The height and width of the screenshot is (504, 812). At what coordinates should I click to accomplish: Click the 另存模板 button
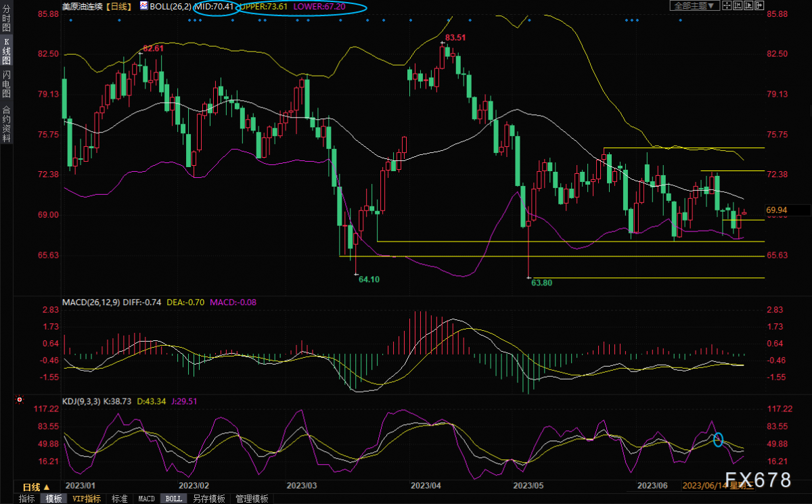click(x=208, y=499)
